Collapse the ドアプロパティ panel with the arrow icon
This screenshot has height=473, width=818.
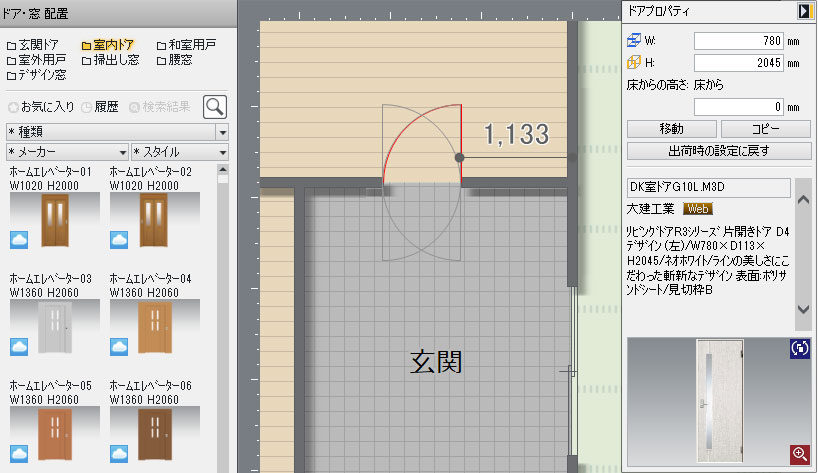pos(803,10)
